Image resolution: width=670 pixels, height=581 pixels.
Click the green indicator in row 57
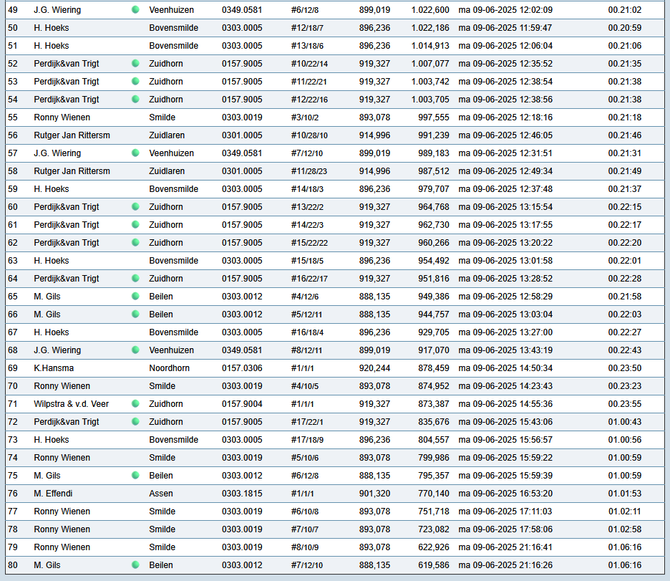click(135, 153)
